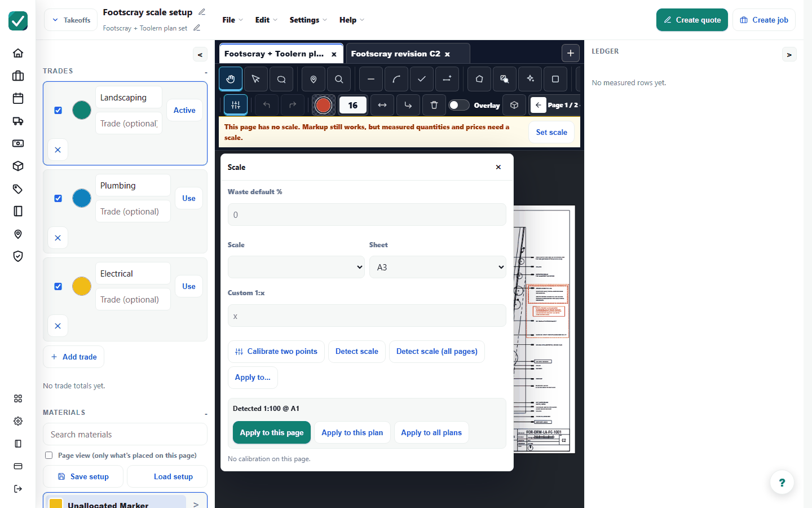Close the Scale dialog

tap(498, 167)
